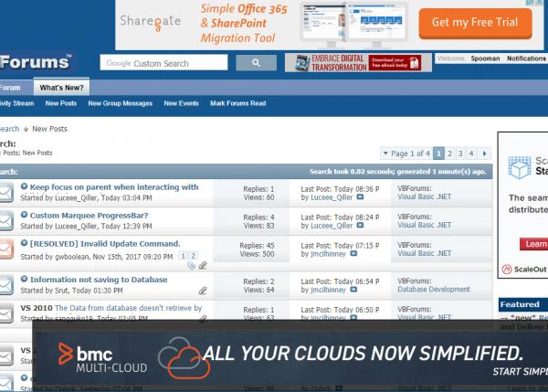Viewport: 548px width, 392px height.
Task: Jump to last post icon at 08:24
Action: pos(360,226)
